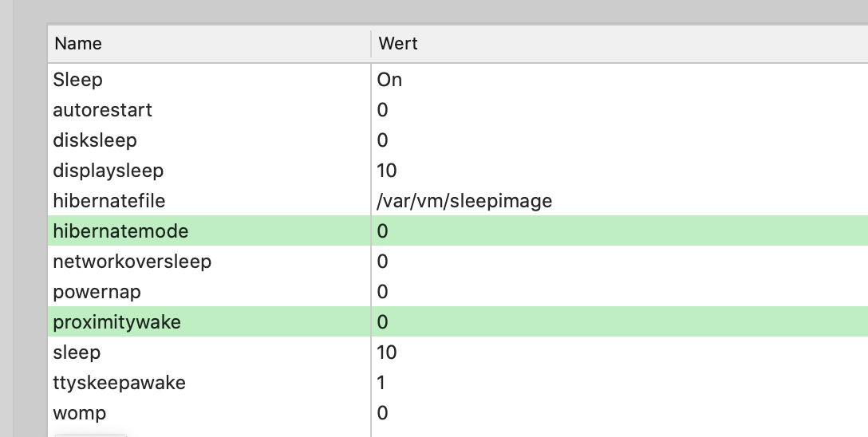Viewport: 868px width, 437px height.
Task: Select the disksleep setting name
Action: [x=95, y=140]
